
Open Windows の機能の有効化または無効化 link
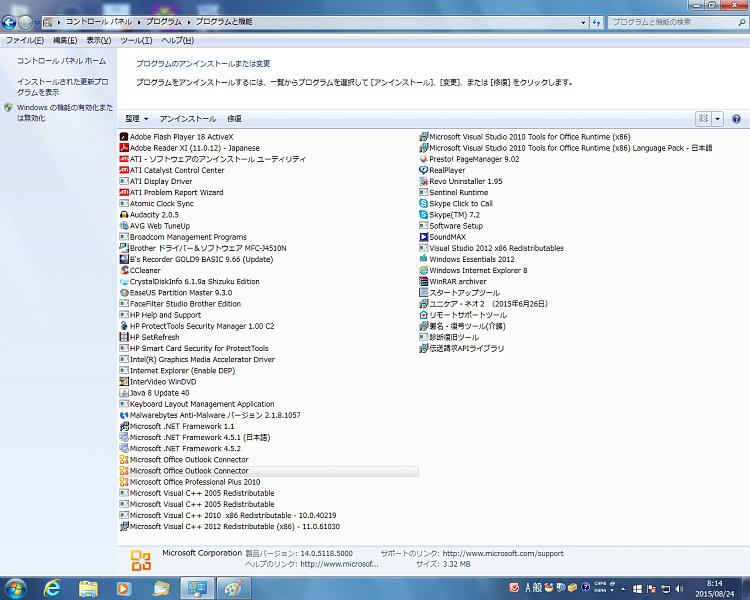coord(65,112)
